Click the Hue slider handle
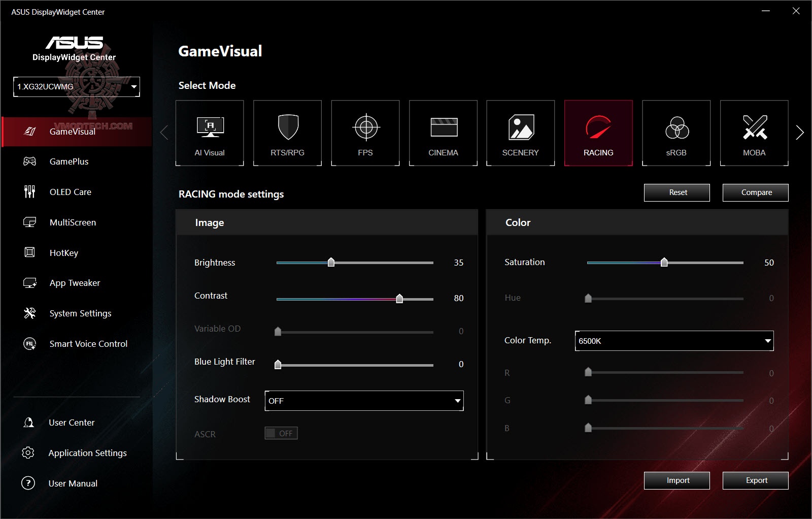The image size is (812, 519). pyautogui.click(x=588, y=298)
